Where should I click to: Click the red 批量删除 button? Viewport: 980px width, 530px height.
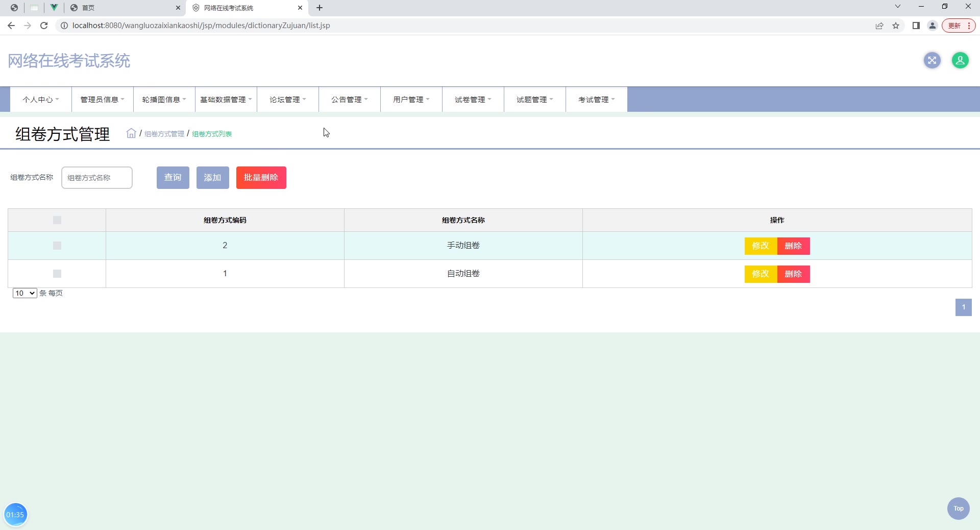tap(261, 178)
